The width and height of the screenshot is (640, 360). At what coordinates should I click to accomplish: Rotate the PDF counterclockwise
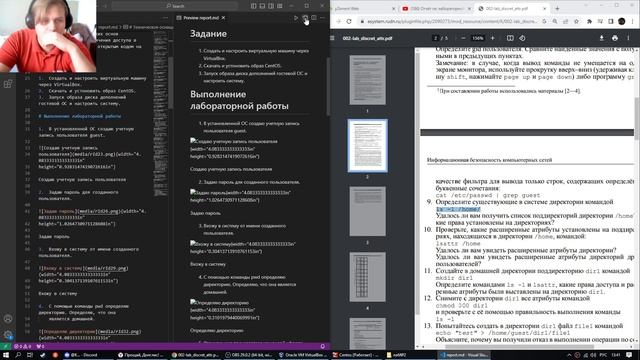click(x=522, y=38)
